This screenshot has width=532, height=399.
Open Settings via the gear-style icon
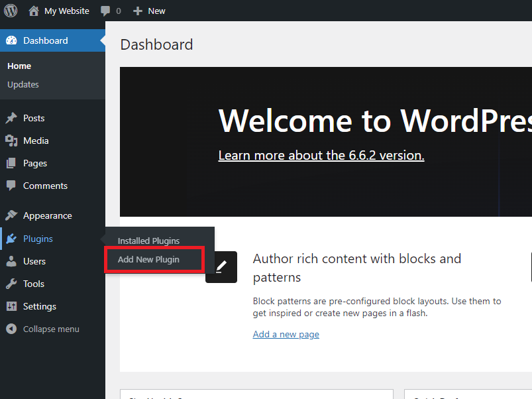coord(11,306)
